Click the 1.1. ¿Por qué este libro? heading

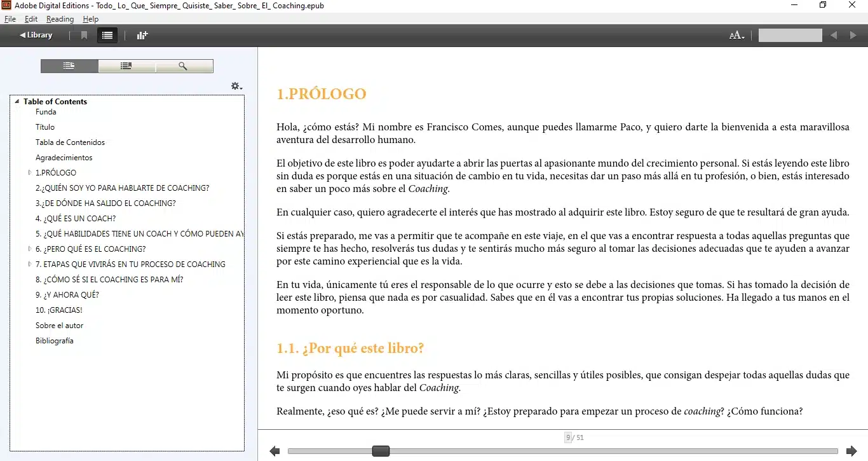[x=350, y=348]
